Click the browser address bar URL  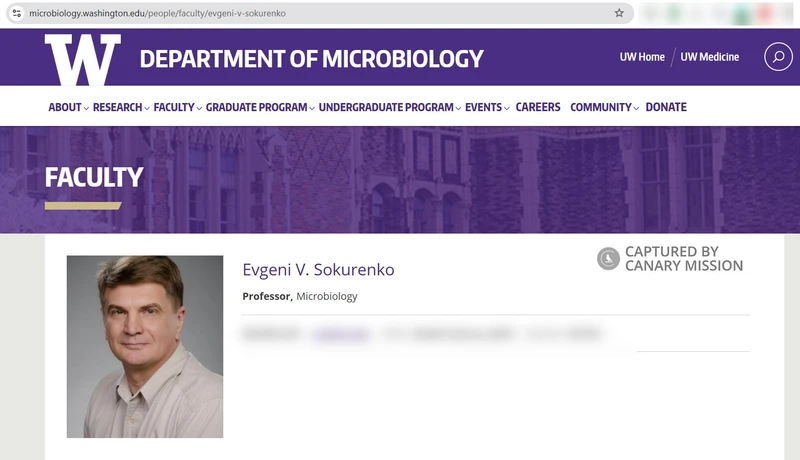coord(157,13)
